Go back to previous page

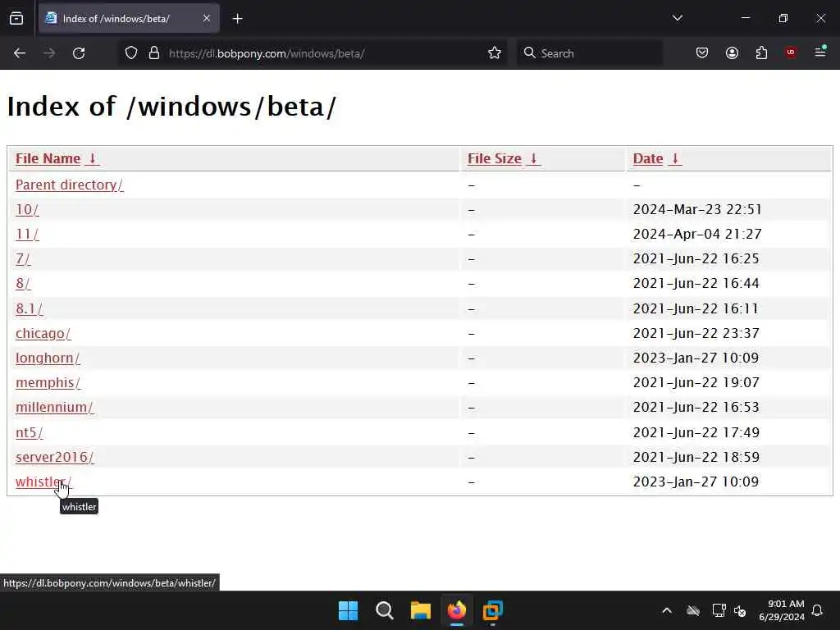20,53
